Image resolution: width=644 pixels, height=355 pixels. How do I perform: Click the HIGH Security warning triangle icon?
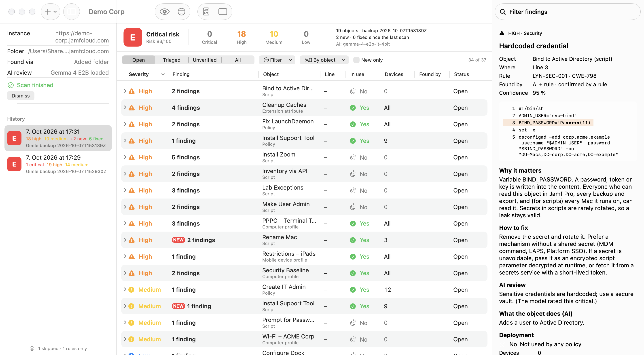[502, 33]
